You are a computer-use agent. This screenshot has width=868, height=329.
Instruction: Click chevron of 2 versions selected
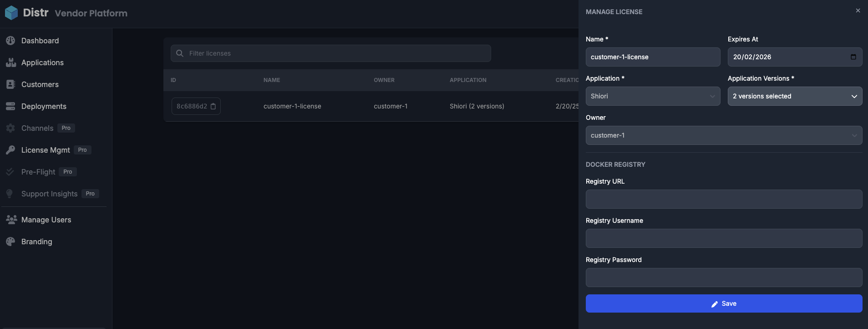[x=854, y=97]
